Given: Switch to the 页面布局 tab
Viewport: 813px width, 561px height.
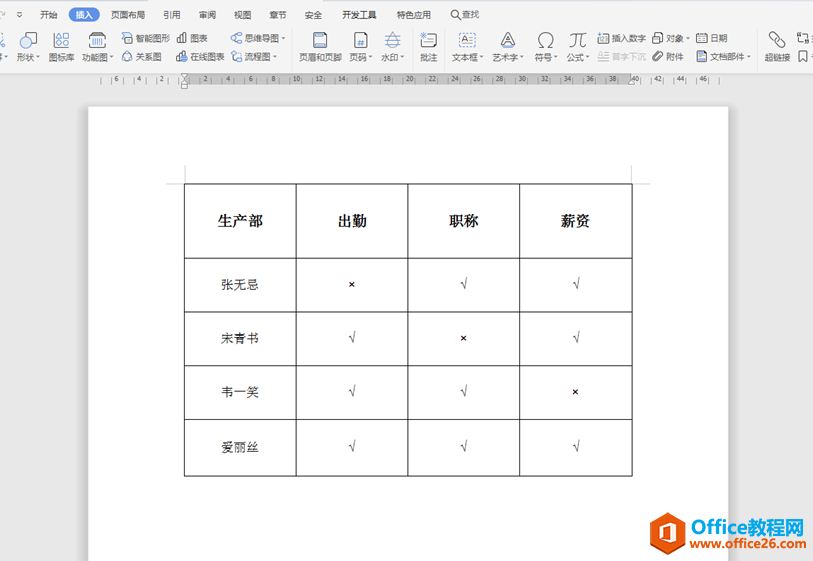Looking at the screenshot, I should 128,15.
